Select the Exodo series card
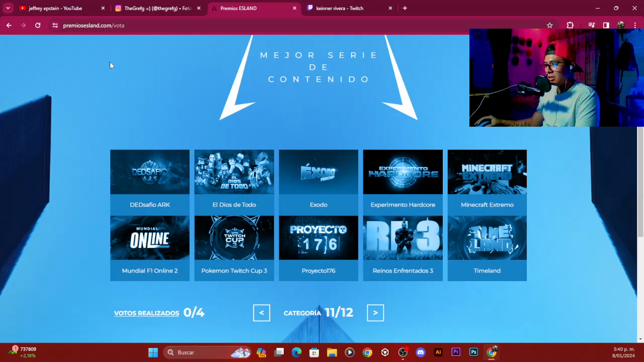644x362 pixels. [318, 182]
